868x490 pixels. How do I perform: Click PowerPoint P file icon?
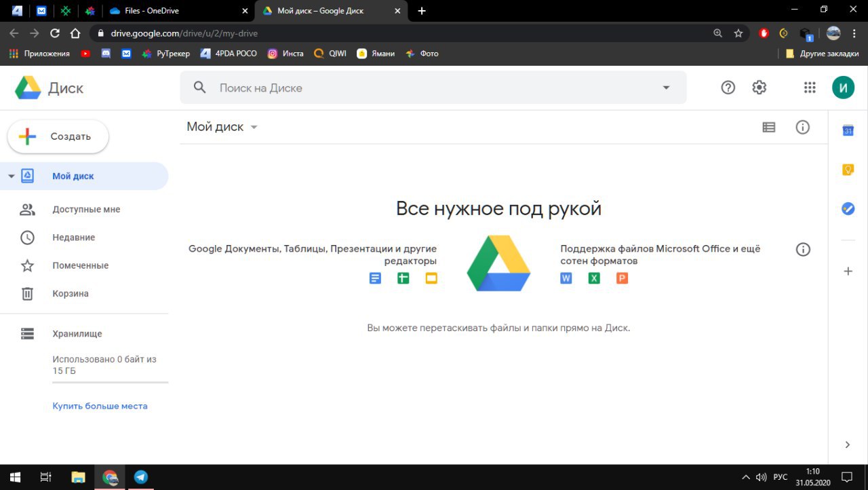click(623, 278)
